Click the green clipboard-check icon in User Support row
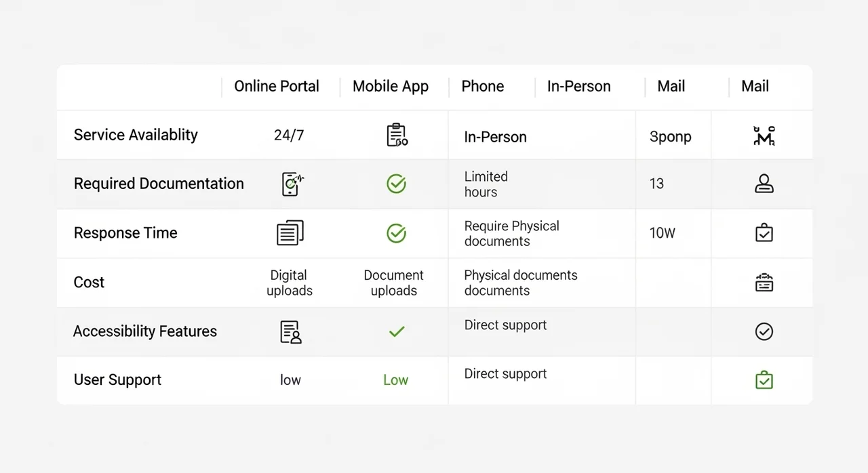Screen dimensions: 868x473 (x=764, y=380)
